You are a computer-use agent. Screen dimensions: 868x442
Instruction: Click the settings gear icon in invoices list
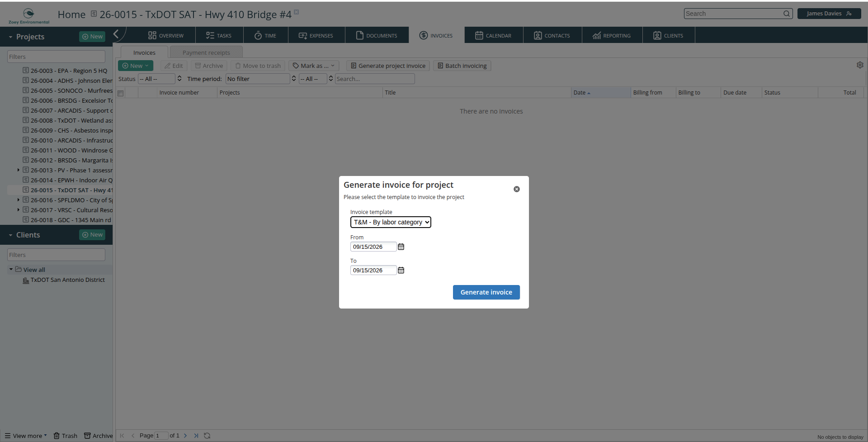point(860,65)
